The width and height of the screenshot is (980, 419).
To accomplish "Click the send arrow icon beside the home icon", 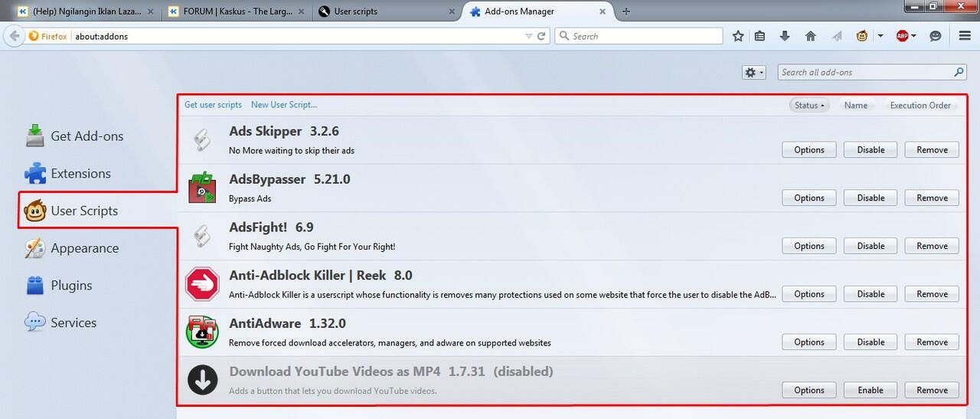I will click(837, 36).
